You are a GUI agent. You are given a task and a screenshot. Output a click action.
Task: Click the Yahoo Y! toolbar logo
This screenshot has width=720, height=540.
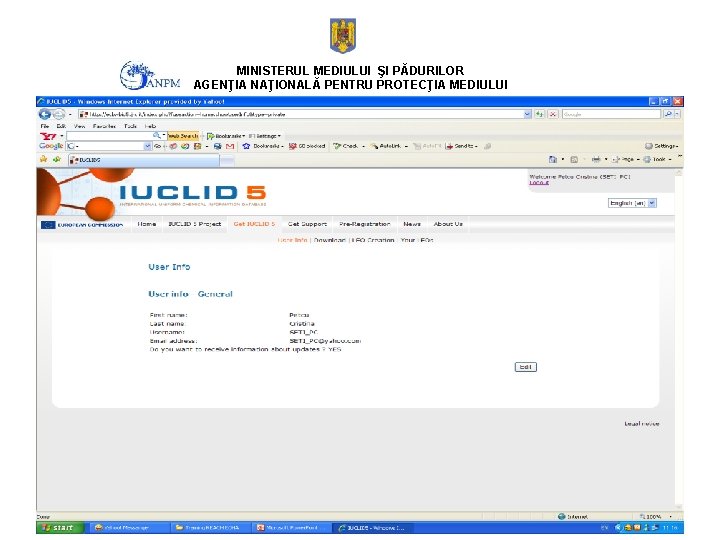click(48, 136)
